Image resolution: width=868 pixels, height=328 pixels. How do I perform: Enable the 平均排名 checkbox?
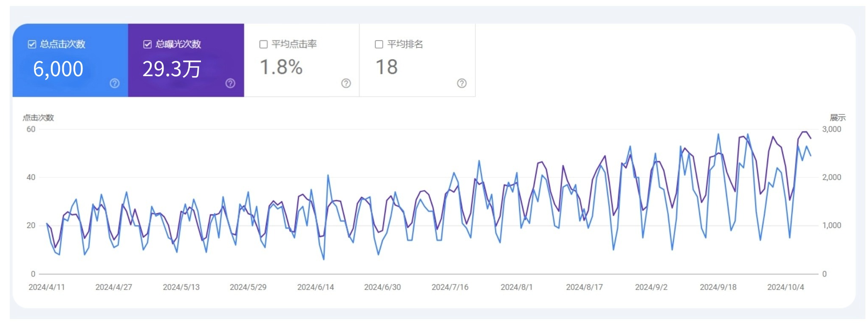(379, 44)
